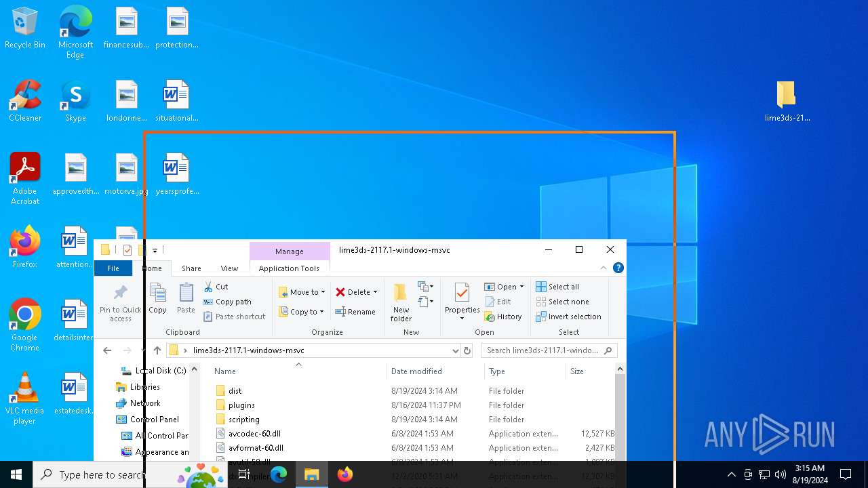Viewport: 868px width, 488px height.
Task: Select the situational Word document on desktop
Action: tap(177, 102)
